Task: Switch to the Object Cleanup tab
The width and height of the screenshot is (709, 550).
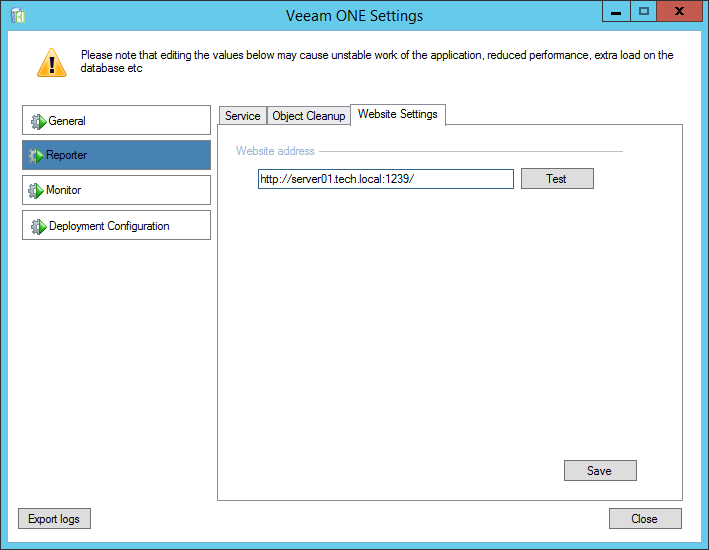Action: (x=308, y=116)
